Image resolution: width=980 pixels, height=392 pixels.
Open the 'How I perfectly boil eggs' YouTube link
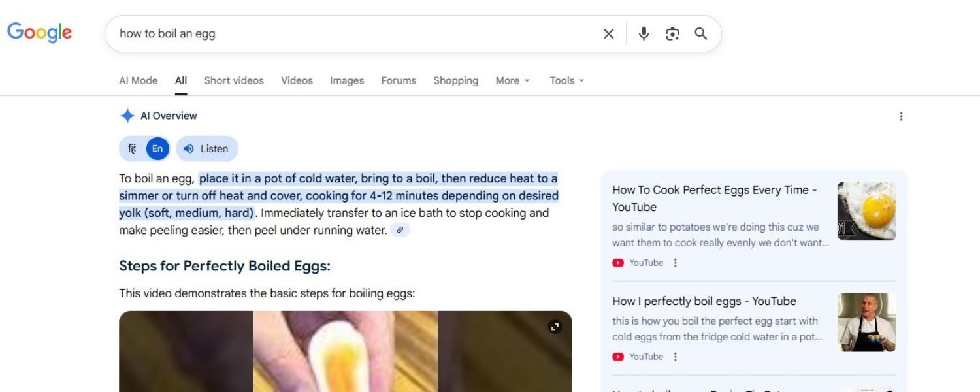[x=704, y=301]
